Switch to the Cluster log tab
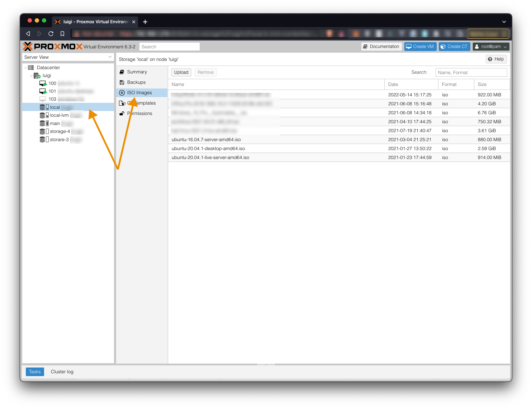The image size is (532, 408). click(62, 372)
